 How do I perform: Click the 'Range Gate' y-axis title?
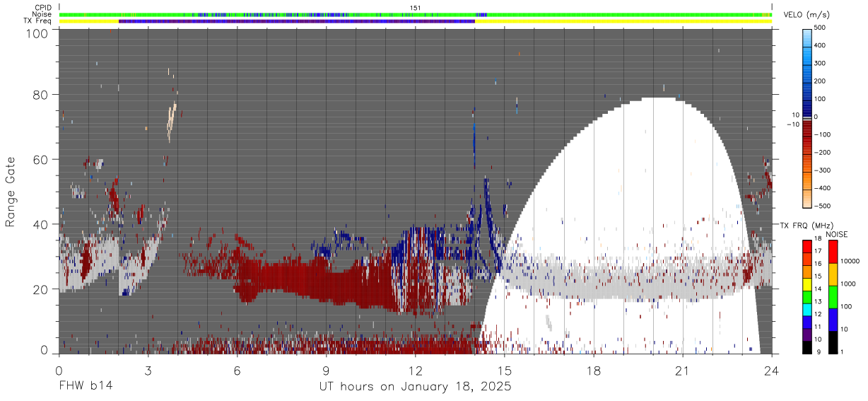click(x=11, y=192)
